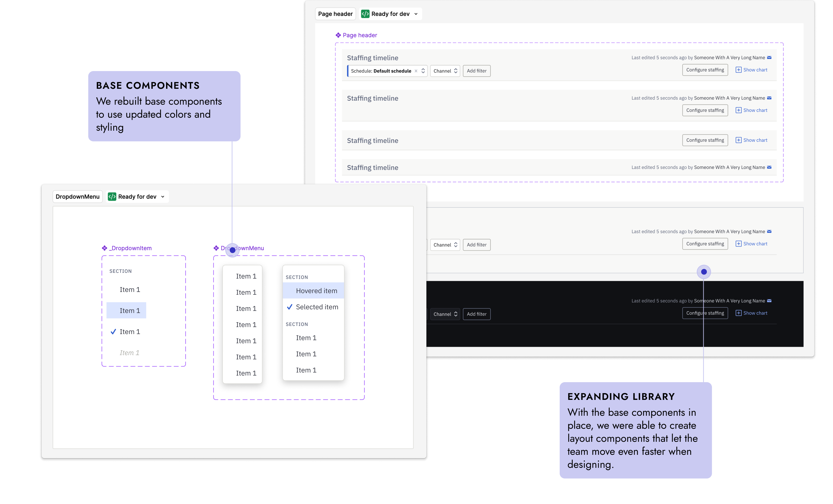Screen dimensions: 833x504
Task: Click the component icon next to _DropdownItem
Action: (x=104, y=248)
